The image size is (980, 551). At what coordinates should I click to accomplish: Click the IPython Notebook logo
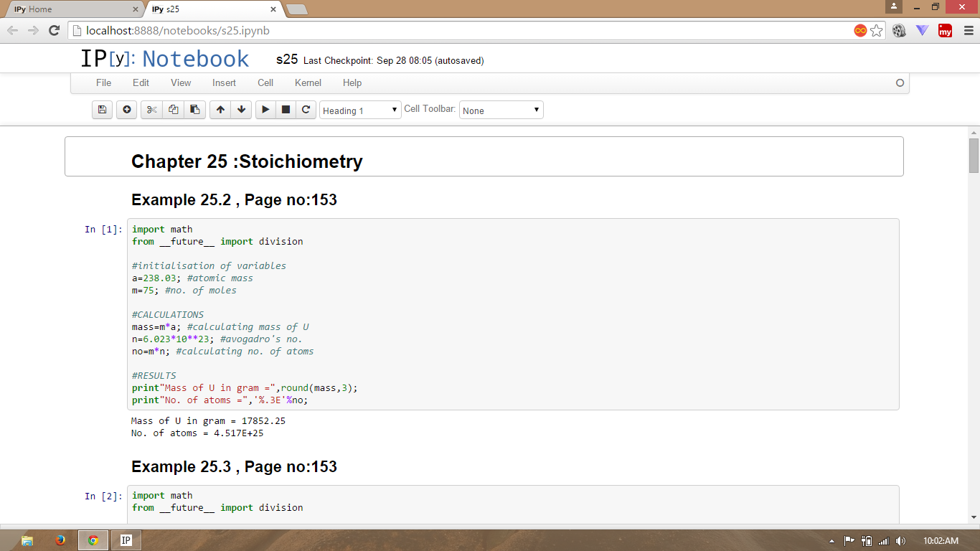165,59
